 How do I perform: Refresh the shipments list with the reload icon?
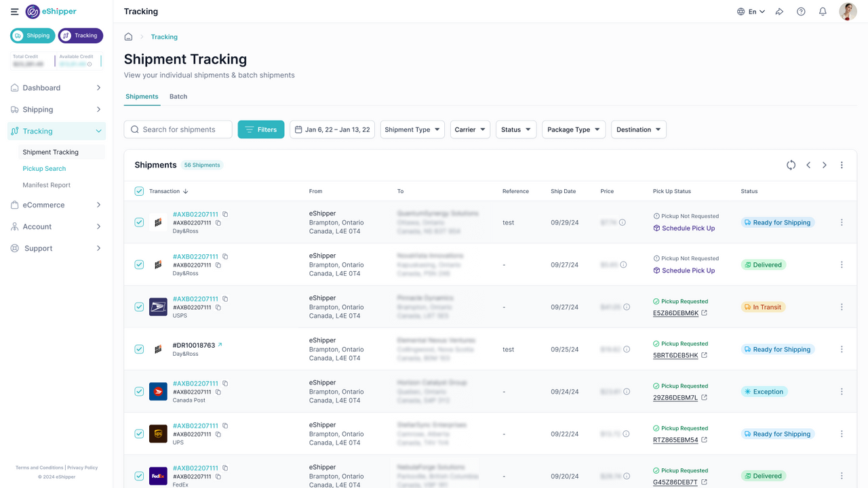click(791, 165)
